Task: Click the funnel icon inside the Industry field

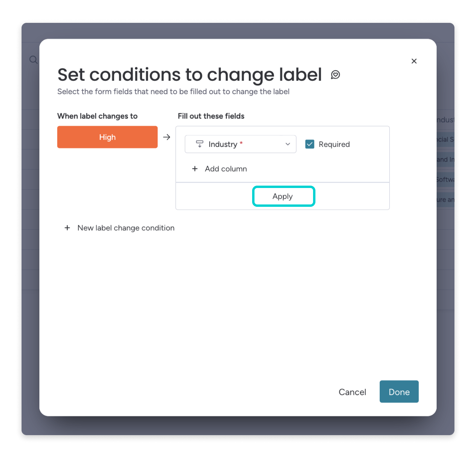Action: click(199, 144)
